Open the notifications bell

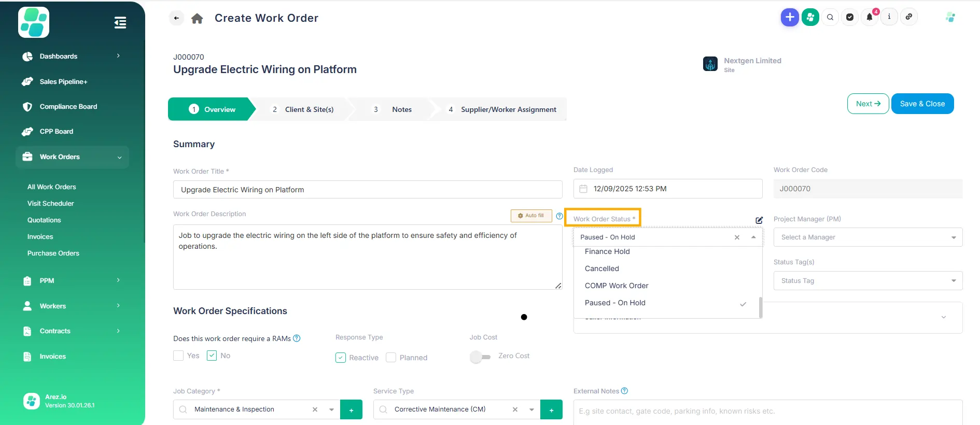[x=870, y=17]
